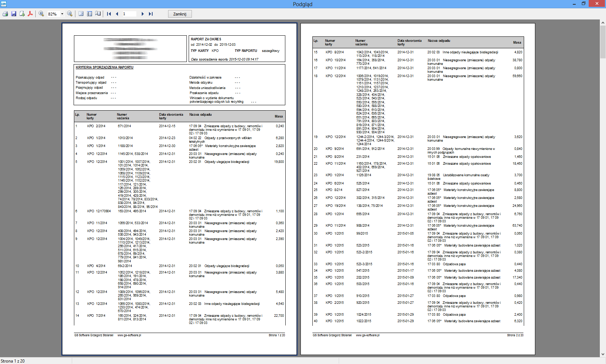Viewport: 606px width, 364px height.
Task: Save the report using the floppy disk icon
Action: 14,14
